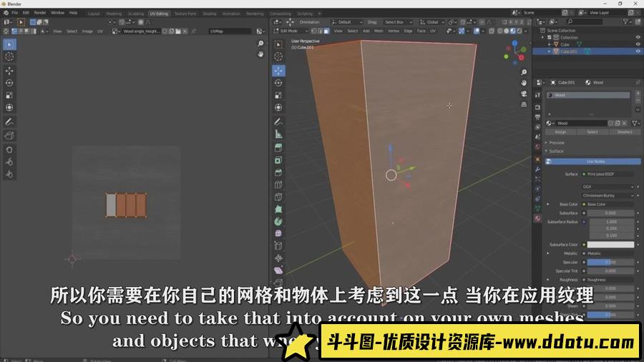The width and height of the screenshot is (644, 362).
Task: Select the Spin tool
Action: click(x=278, y=222)
